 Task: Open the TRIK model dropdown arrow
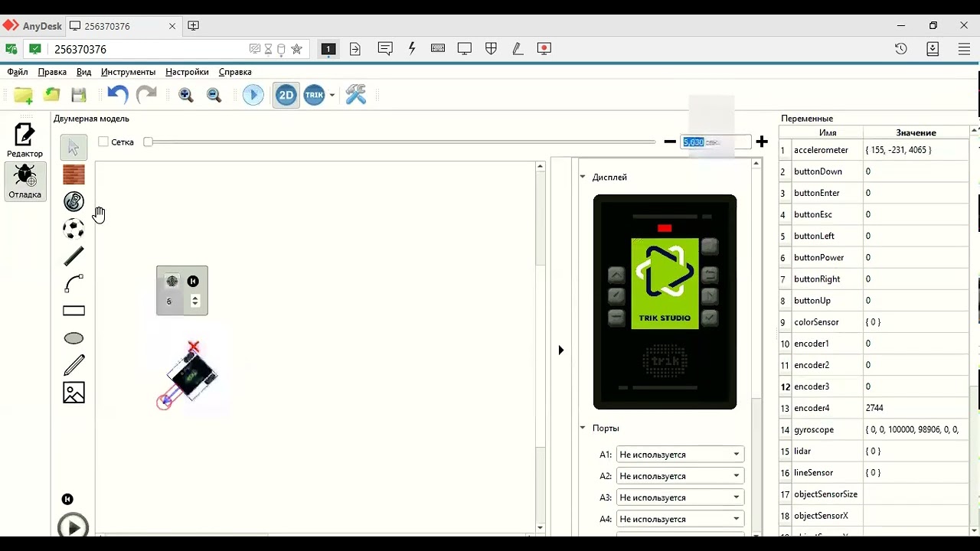(332, 95)
